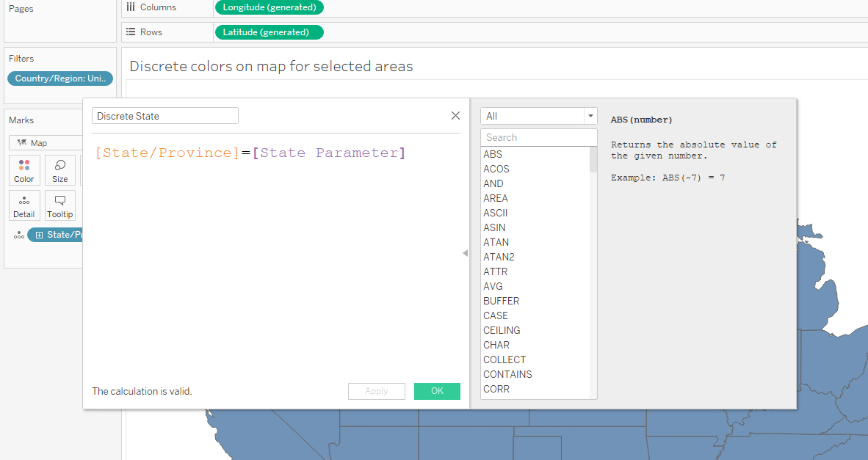
Task: Click the Apply button
Action: pos(376,391)
